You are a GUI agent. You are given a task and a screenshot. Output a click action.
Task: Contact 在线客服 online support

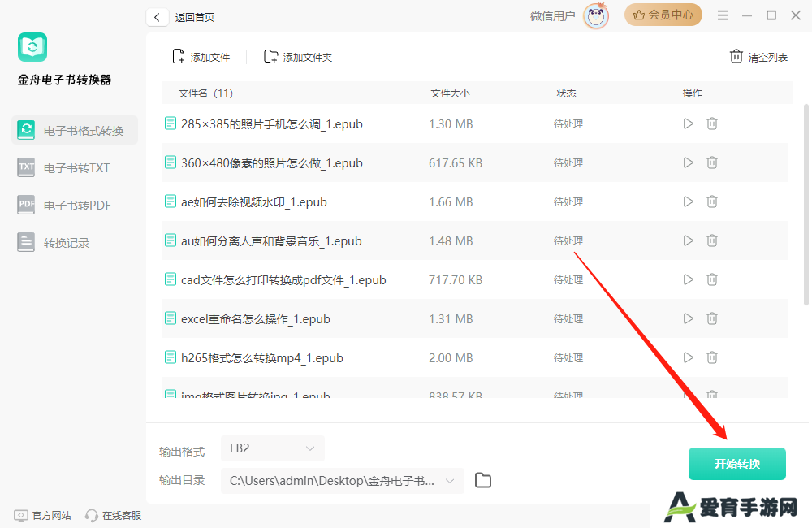114,516
